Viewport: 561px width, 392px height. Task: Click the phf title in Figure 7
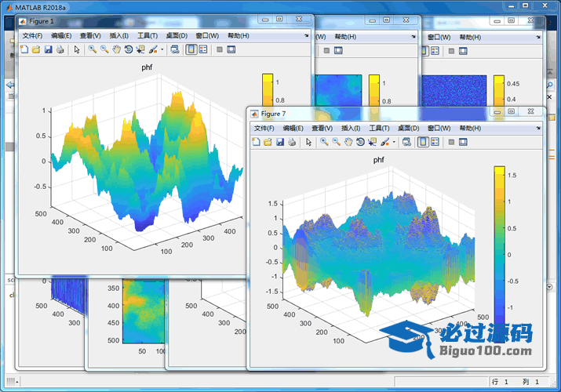point(378,160)
